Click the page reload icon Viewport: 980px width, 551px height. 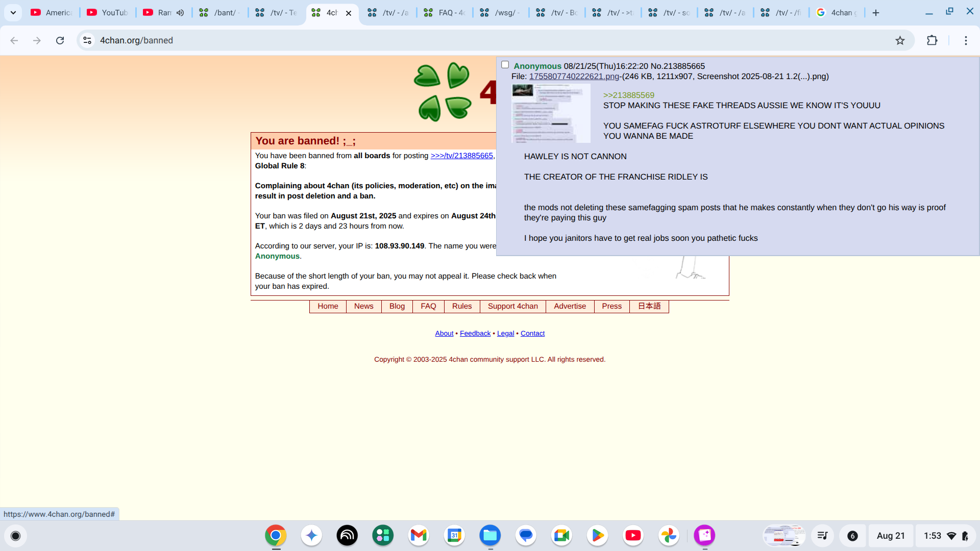coord(60,40)
